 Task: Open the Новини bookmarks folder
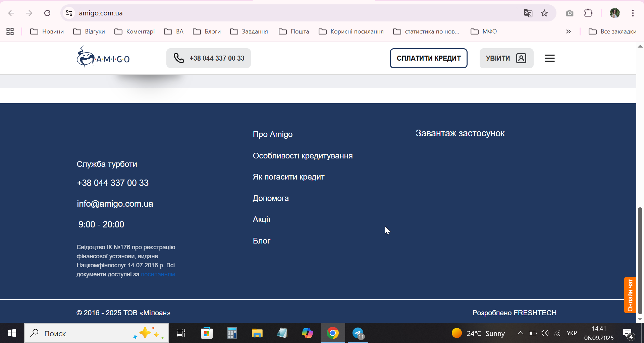[47, 31]
